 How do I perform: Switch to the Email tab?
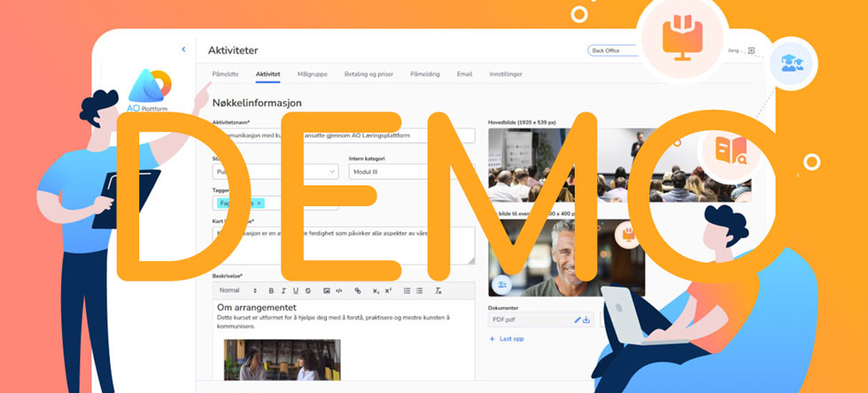click(x=464, y=74)
